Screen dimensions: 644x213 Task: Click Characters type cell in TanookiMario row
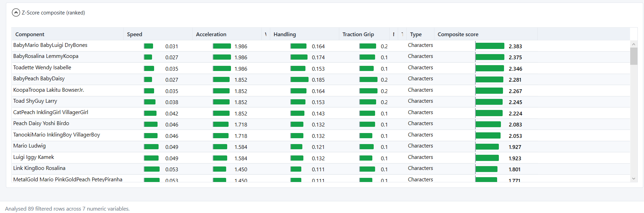[420, 135]
